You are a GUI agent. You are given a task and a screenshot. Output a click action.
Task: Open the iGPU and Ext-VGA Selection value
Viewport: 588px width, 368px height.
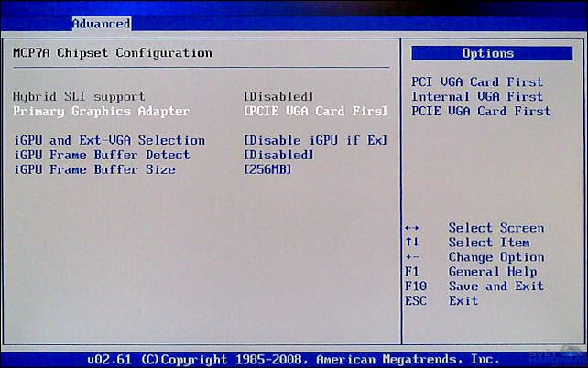315,140
